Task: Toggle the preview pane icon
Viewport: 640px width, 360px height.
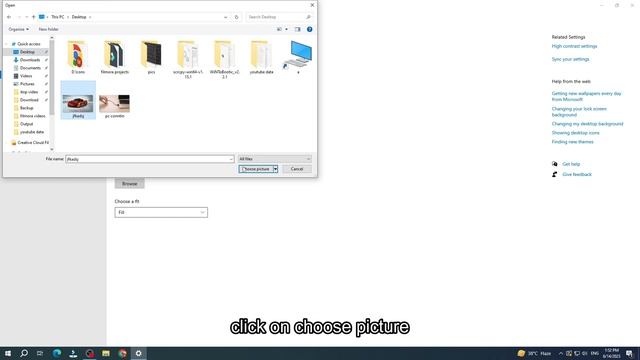Action: (x=298, y=29)
